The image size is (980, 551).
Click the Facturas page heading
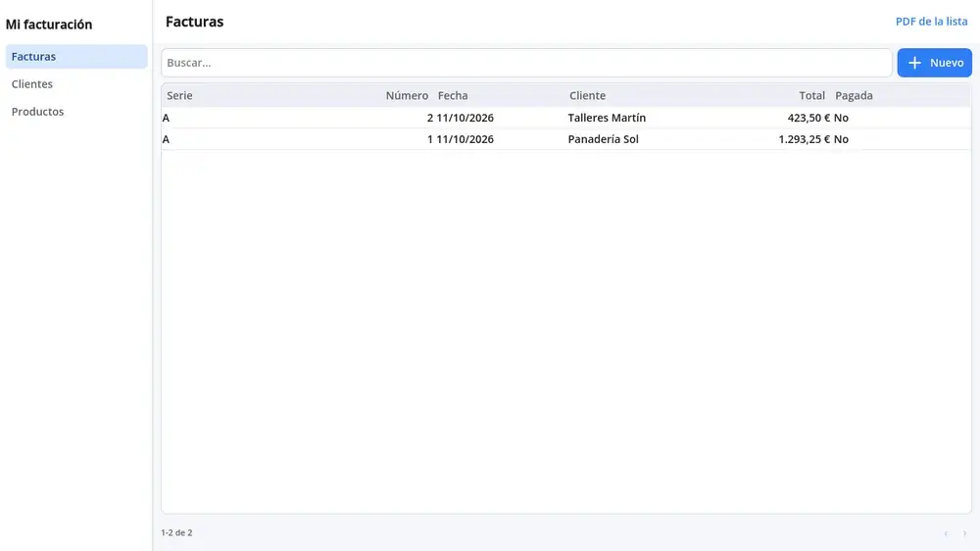194,22
